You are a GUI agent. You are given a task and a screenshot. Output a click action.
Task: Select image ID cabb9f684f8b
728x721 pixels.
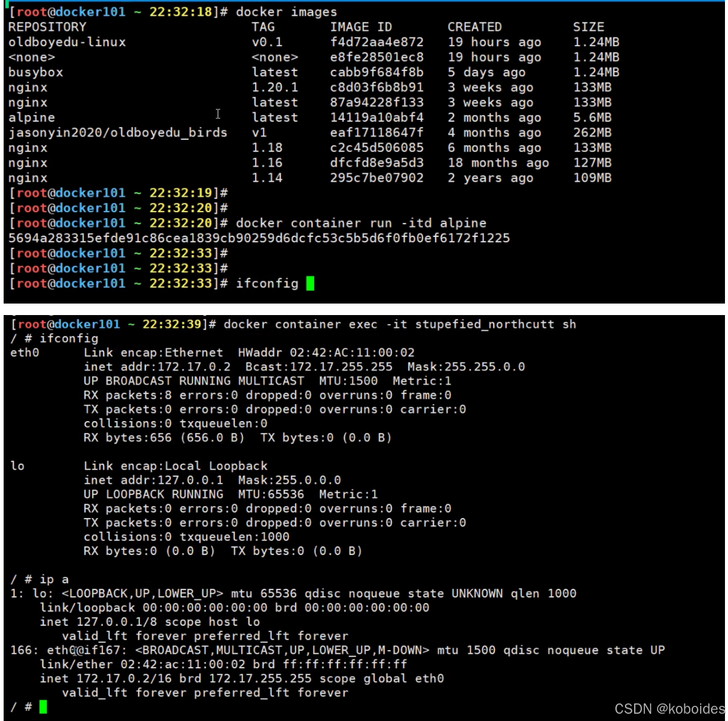(x=377, y=73)
